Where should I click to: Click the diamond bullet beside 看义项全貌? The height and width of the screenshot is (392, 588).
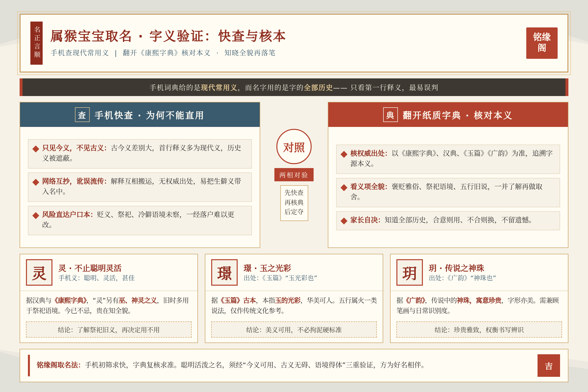[x=344, y=187]
